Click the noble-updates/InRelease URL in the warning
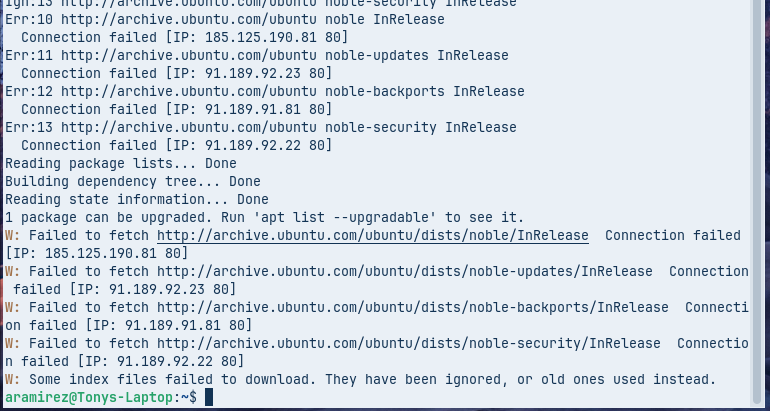Viewport: 770px width, 411px height. 404,271
